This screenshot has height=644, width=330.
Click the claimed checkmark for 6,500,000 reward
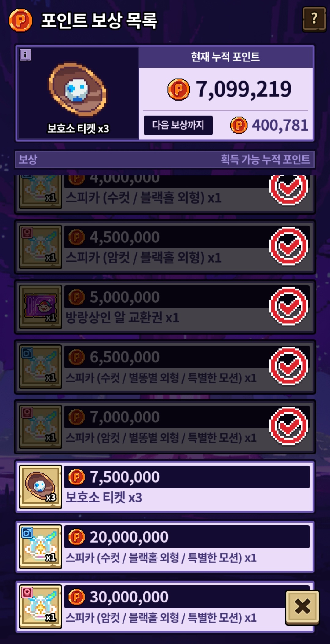289,366
